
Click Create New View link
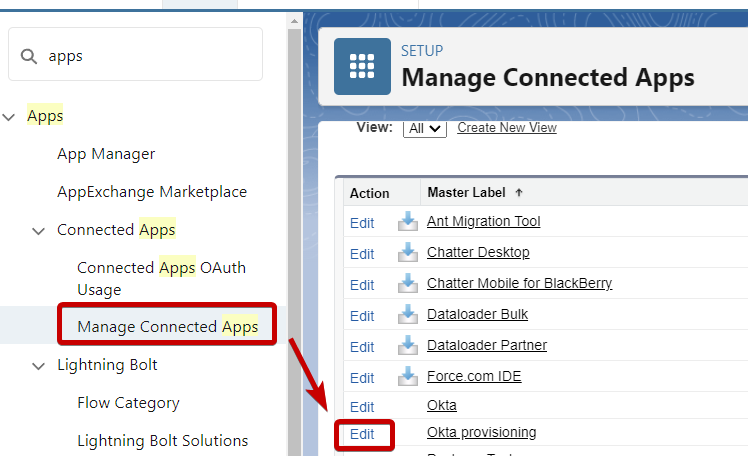pyautogui.click(x=507, y=127)
